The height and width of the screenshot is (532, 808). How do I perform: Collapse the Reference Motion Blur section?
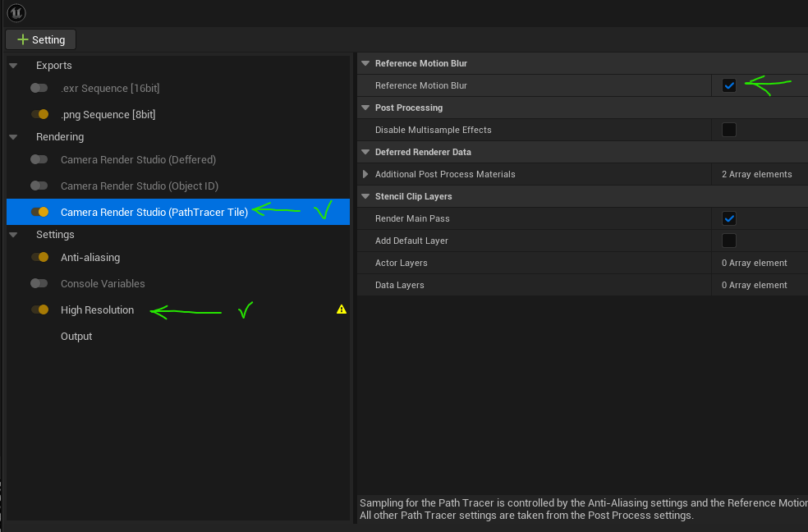click(365, 63)
